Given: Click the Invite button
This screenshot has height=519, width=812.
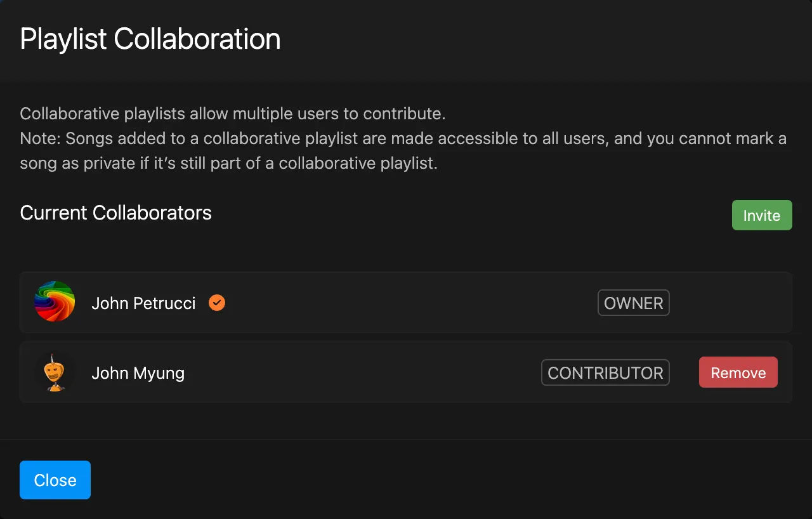Looking at the screenshot, I should pyautogui.click(x=761, y=215).
